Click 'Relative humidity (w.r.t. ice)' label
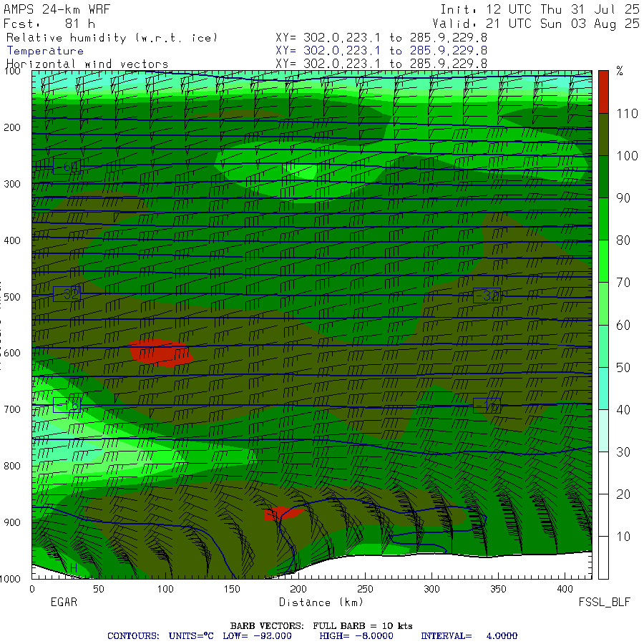Image resolution: width=644 pixels, height=644 pixels. point(112,38)
